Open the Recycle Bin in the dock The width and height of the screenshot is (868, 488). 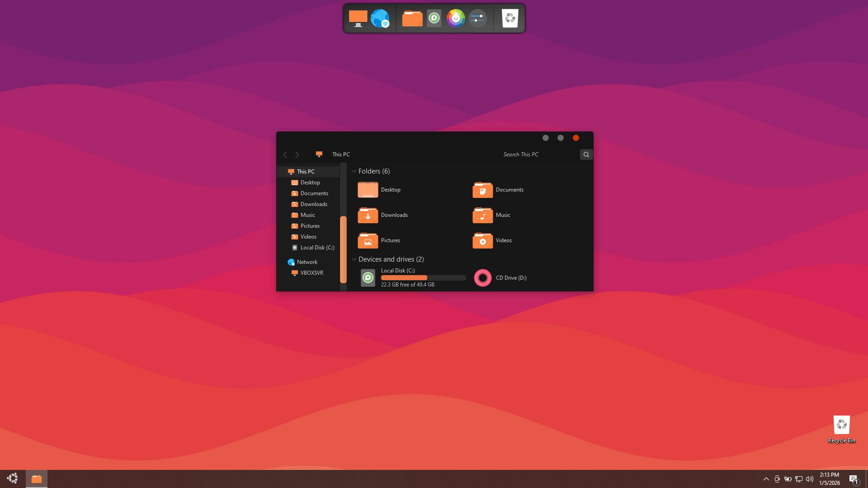510,19
